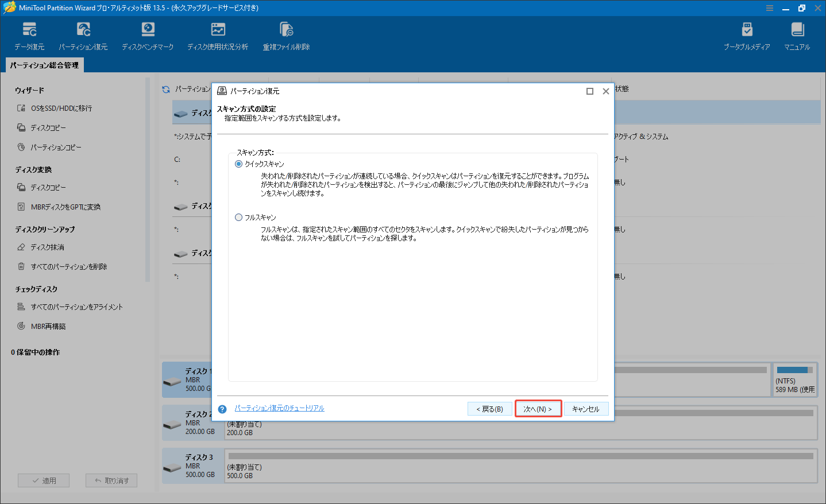The image size is (826, 504).
Task: Open the hamburger menu at top right
Action: (x=769, y=7)
